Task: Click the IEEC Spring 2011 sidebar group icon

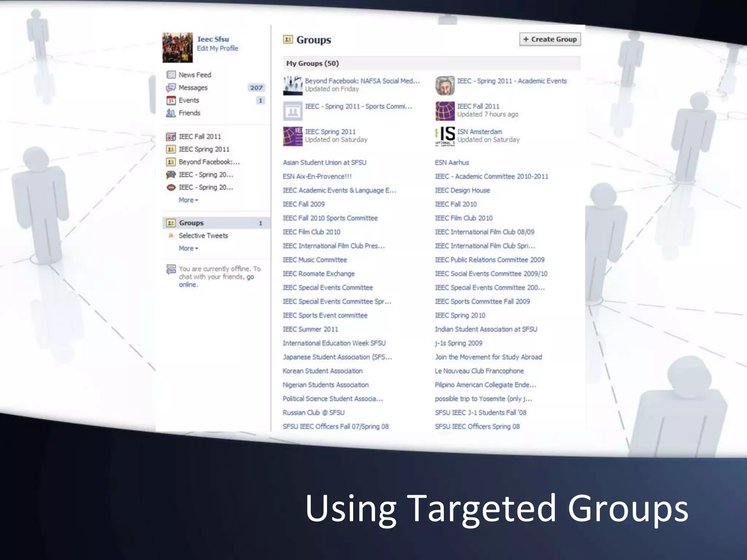Action: click(171, 149)
